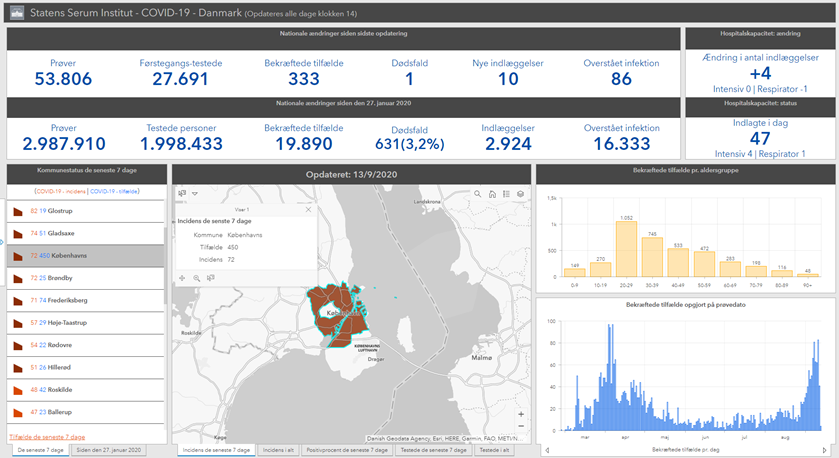This screenshot has width=839, height=458.
Task: Open the map layers icon
Action: point(520,194)
